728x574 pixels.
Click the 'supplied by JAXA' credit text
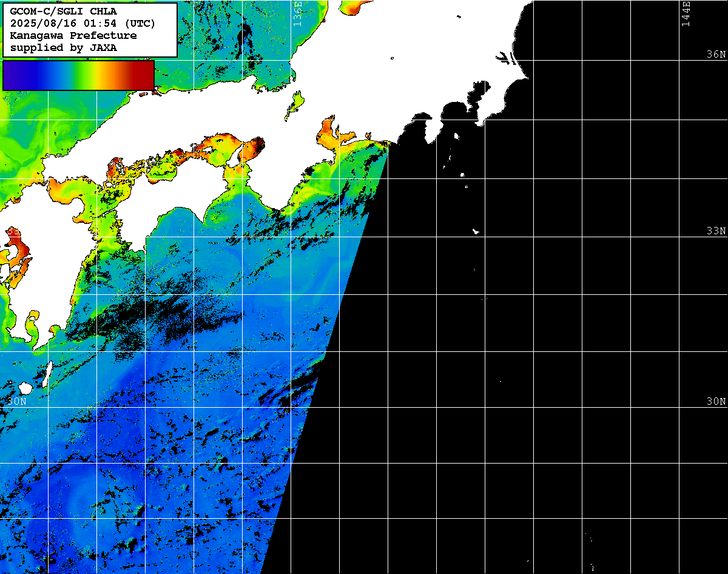coord(64,48)
